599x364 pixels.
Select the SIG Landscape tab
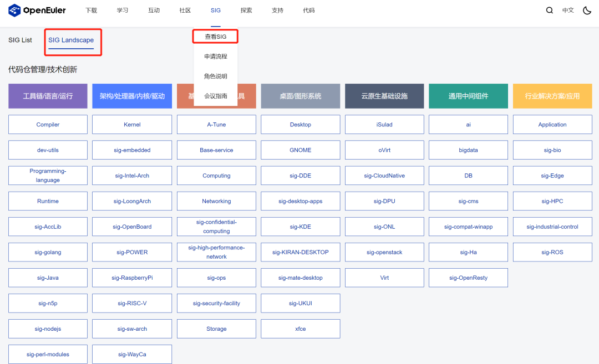click(72, 40)
